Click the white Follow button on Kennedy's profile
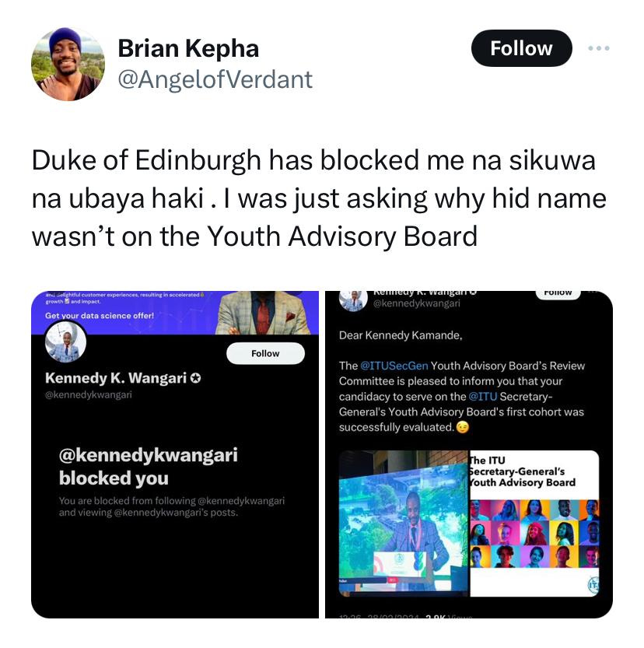 click(265, 353)
